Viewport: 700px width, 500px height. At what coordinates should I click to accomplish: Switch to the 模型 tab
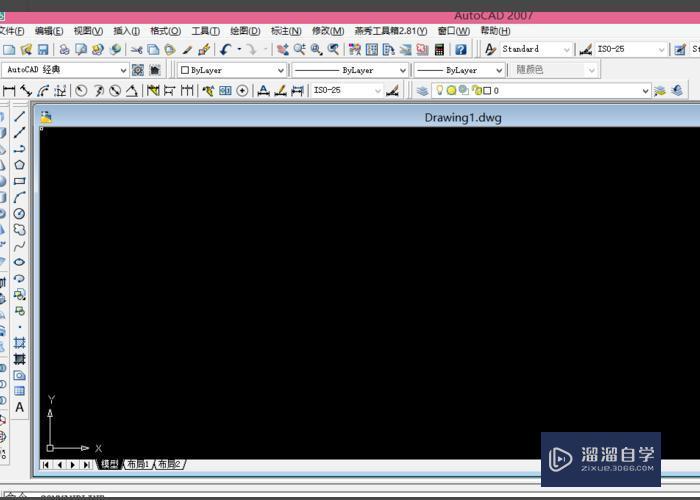pos(109,464)
